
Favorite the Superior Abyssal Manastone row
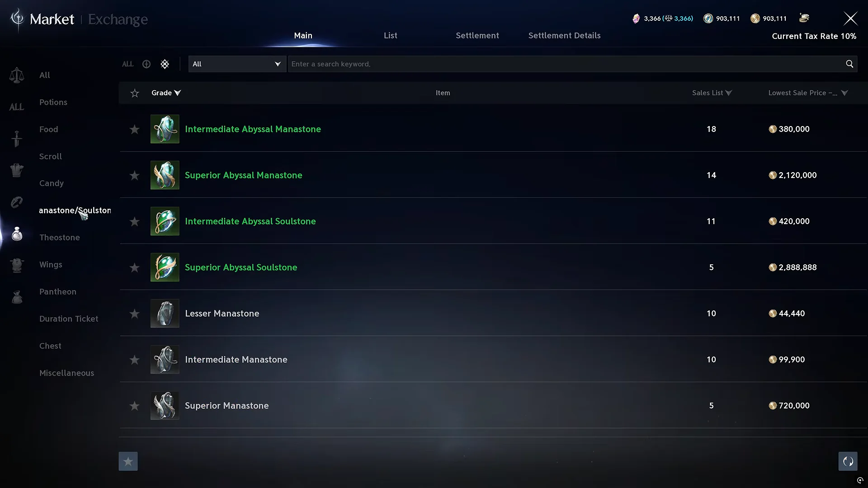click(134, 175)
